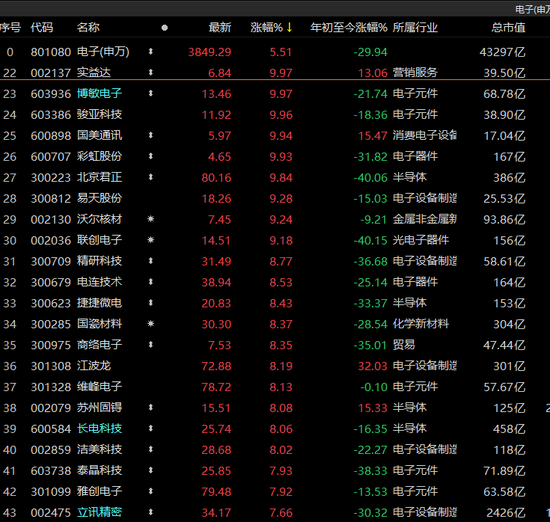Click the marker icon beside 电子(申万) index

point(150,52)
